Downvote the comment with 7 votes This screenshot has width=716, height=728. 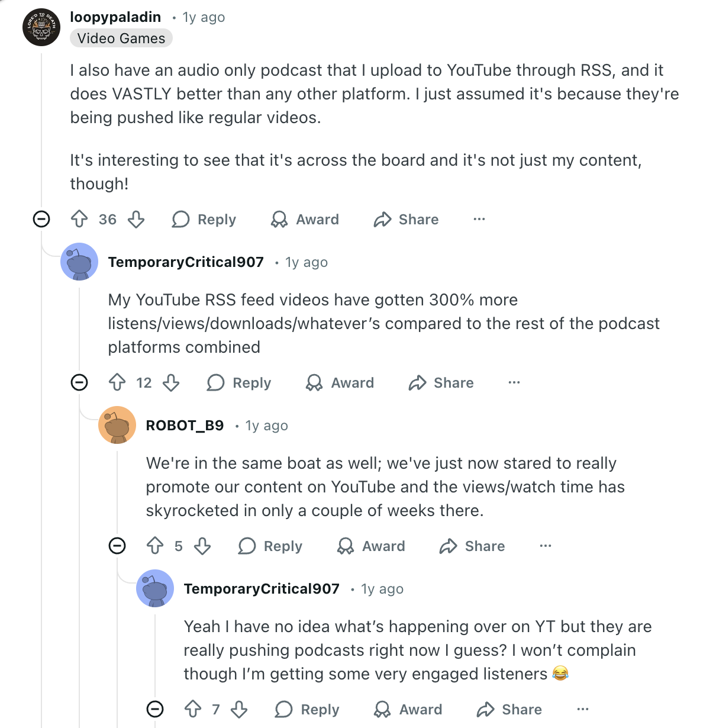click(239, 710)
